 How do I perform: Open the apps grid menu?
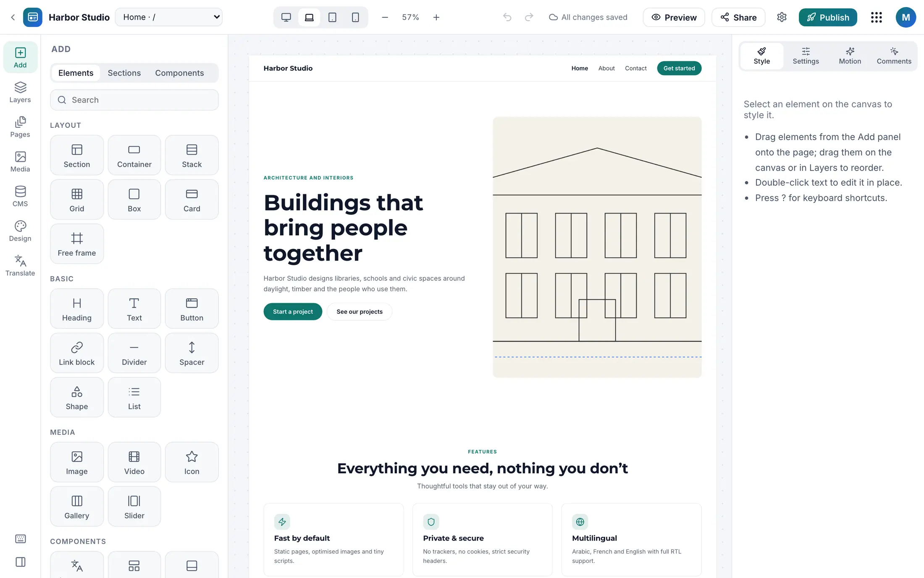tap(877, 17)
